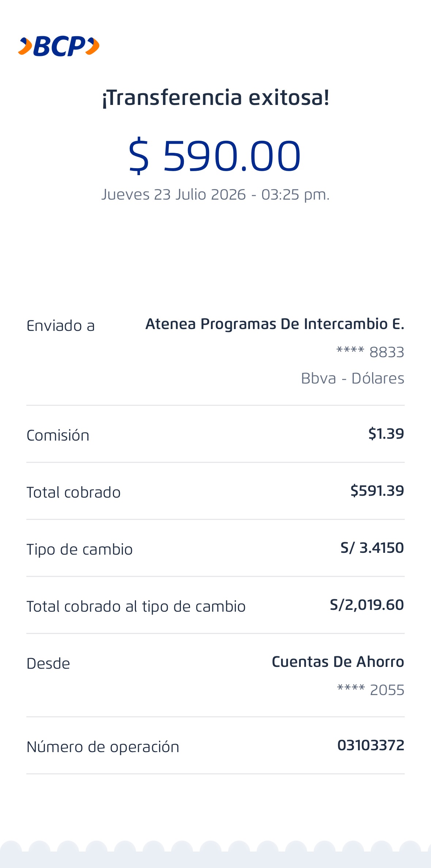
Task: Select the Cuentas De Ahorro source account
Action: (338, 662)
